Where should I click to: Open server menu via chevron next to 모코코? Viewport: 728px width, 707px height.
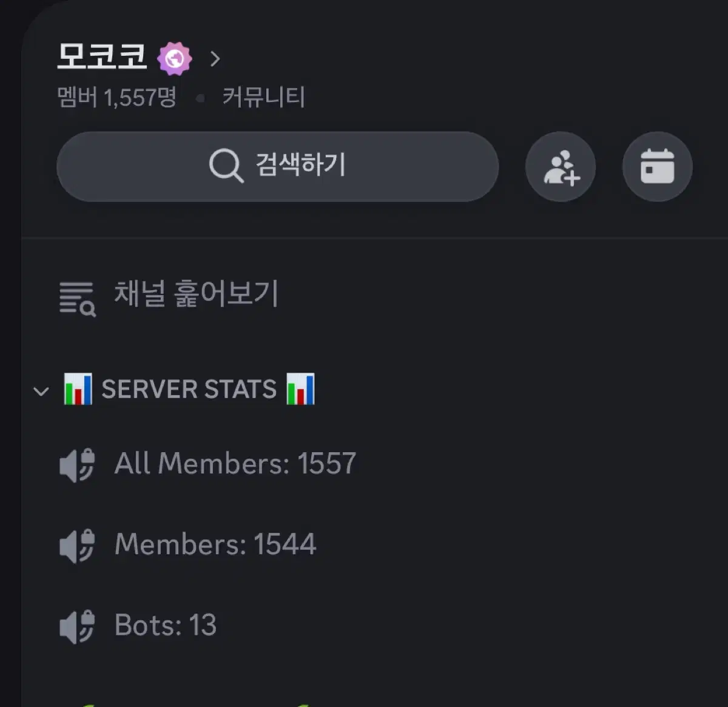[215, 59]
